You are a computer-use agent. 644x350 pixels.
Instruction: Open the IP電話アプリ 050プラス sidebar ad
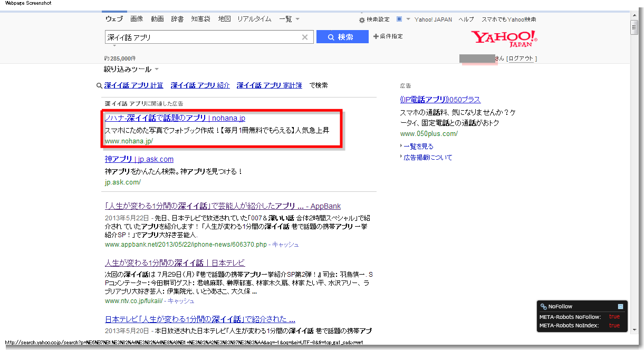pos(440,100)
